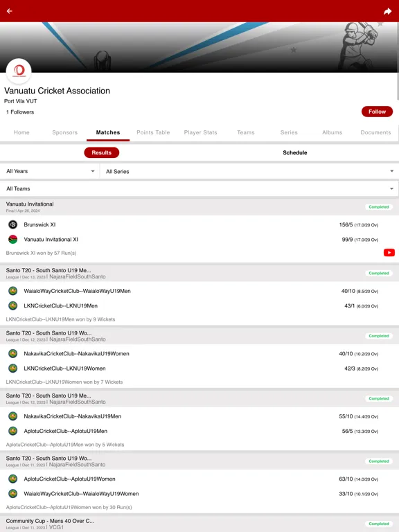Screen dimensions: 399x532
Task: Select NakavikaCricketClub--NakavikaU19Women row
Action: [x=199, y=354]
